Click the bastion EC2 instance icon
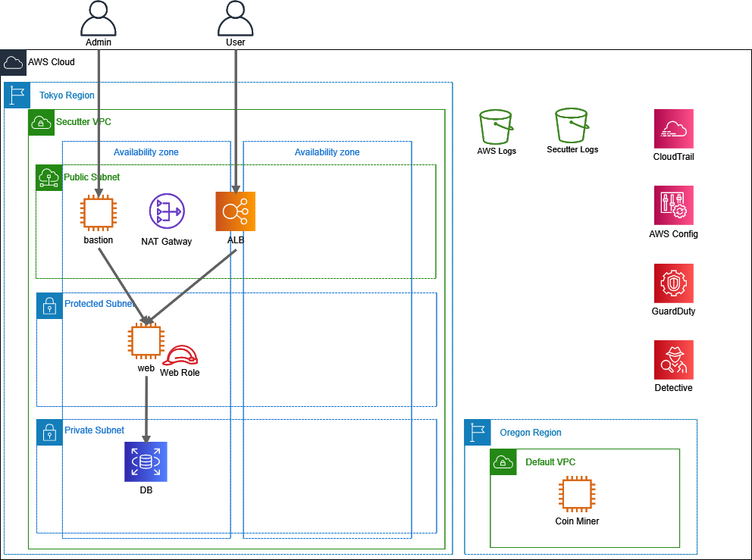 pos(99,212)
